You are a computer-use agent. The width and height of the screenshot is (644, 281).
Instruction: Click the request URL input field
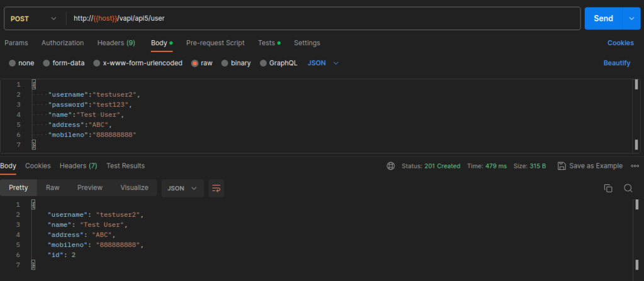pyautogui.click(x=325, y=18)
